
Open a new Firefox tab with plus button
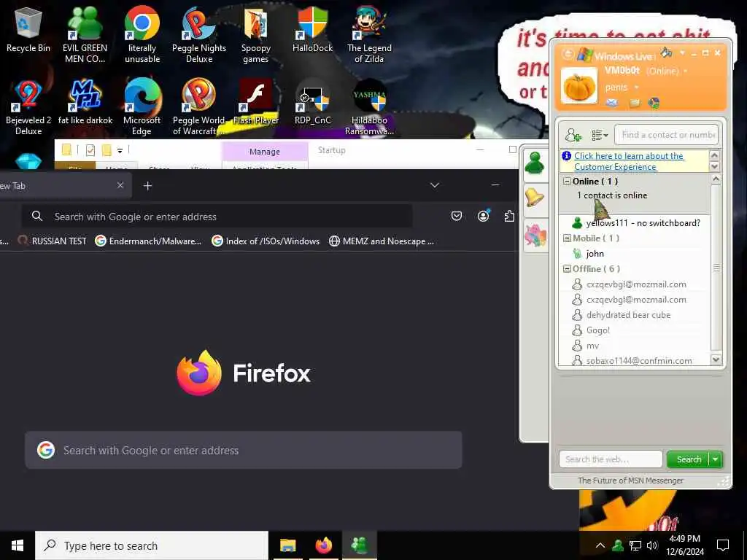(x=147, y=186)
